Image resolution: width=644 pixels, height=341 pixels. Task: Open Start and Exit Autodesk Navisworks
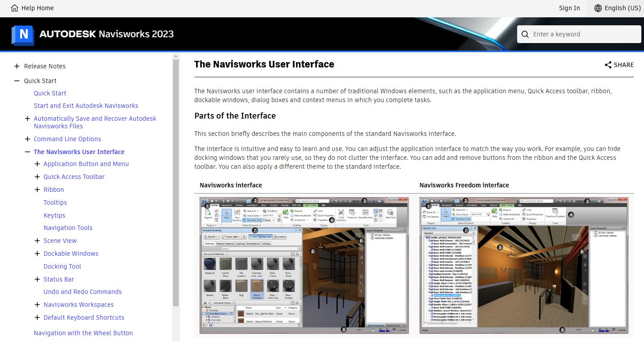point(86,106)
